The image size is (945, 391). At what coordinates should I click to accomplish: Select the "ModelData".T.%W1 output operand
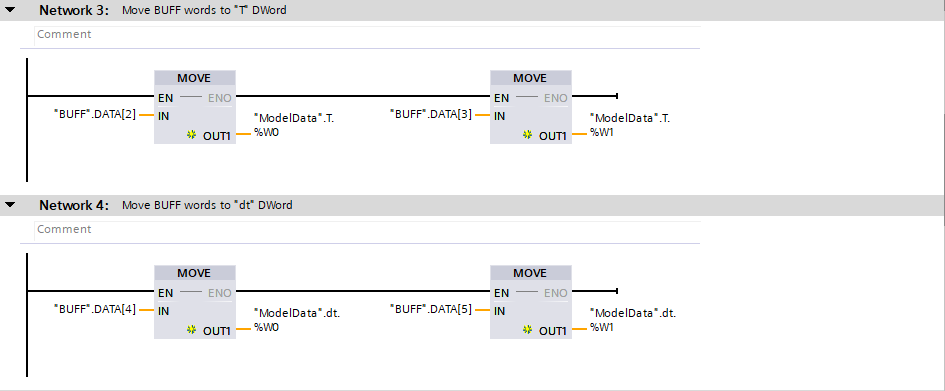tap(630, 125)
